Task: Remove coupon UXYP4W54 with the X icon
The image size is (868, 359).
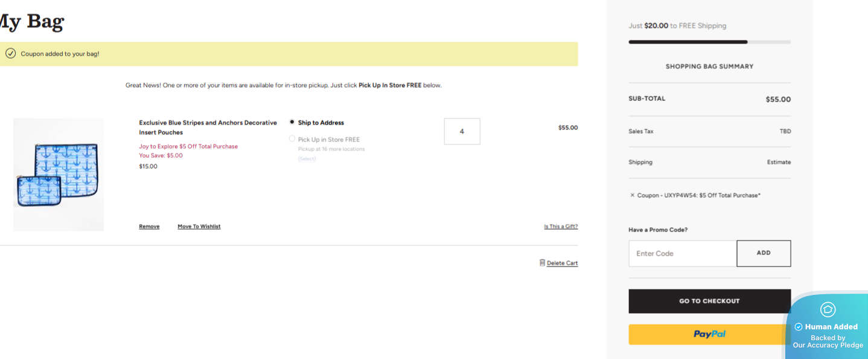Action: (x=632, y=195)
